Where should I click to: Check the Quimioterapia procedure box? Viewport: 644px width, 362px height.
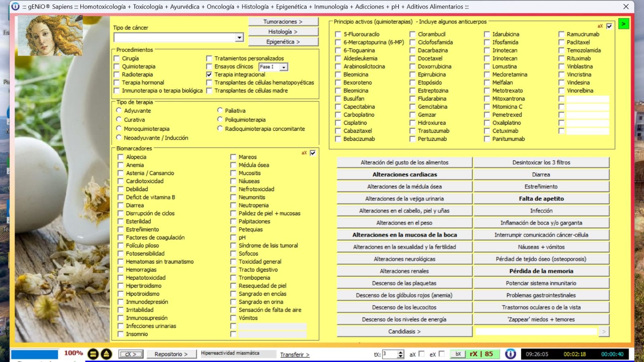point(117,66)
